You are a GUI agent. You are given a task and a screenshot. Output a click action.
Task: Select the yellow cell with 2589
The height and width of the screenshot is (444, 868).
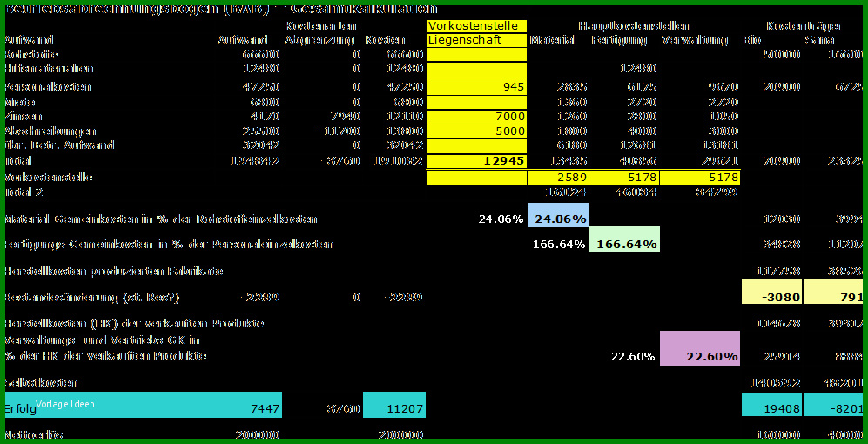(559, 178)
